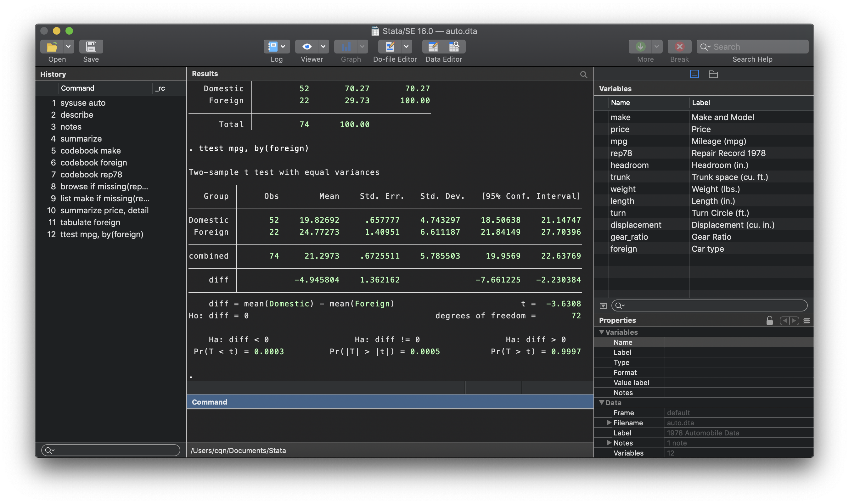Image resolution: width=849 pixels, height=504 pixels.
Task: Click the magnifier in Search Help field
Action: (x=705, y=47)
